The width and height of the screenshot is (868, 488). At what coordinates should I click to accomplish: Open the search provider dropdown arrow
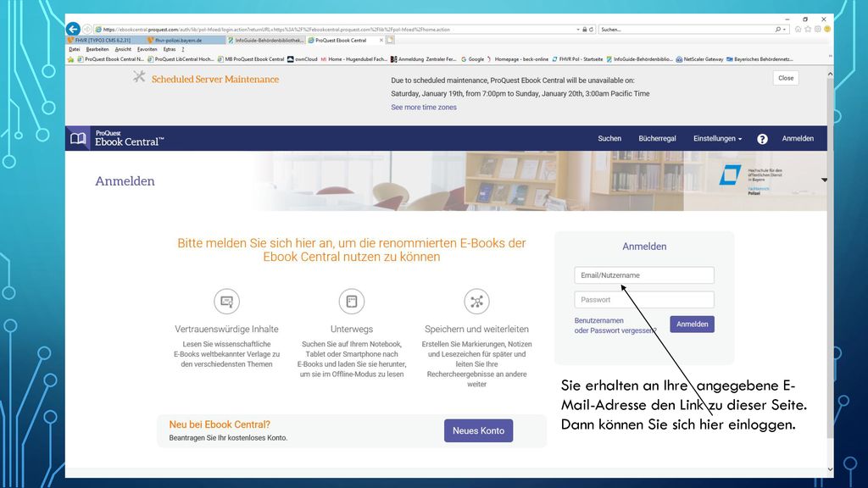click(784, 30)
